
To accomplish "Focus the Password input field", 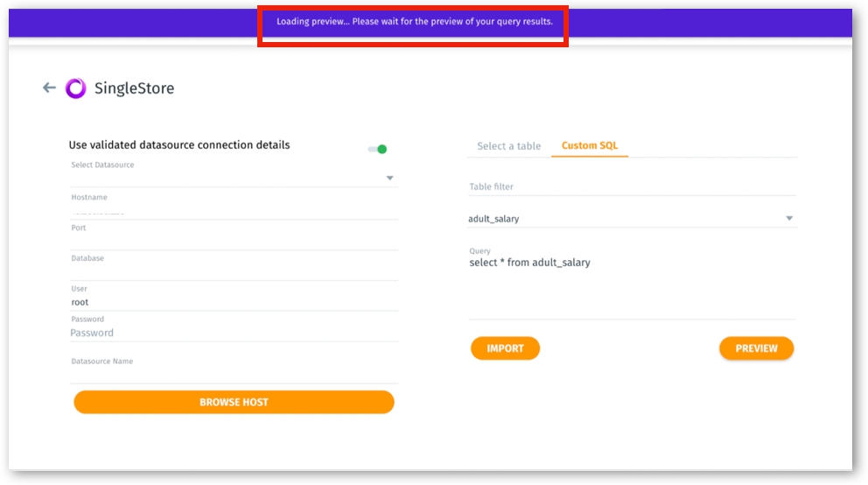I will pos(234,333).
